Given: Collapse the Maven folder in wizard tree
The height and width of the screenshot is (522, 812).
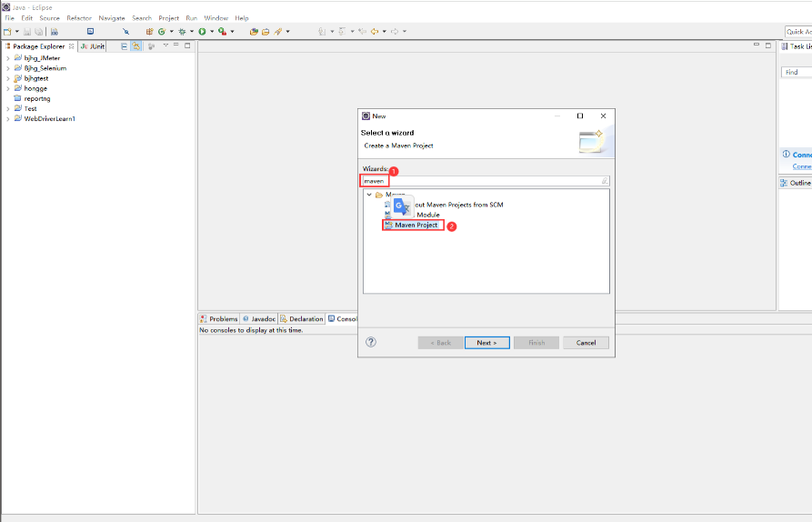Looking at the screenshot, I should click(x=369, y=195).
